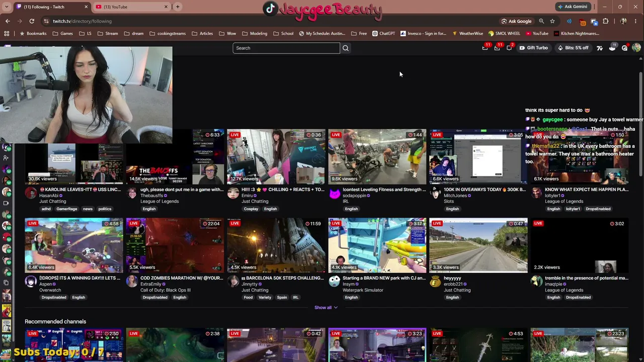
Task: Open the ExtraEmily channel name link
Action: [151, 284]
